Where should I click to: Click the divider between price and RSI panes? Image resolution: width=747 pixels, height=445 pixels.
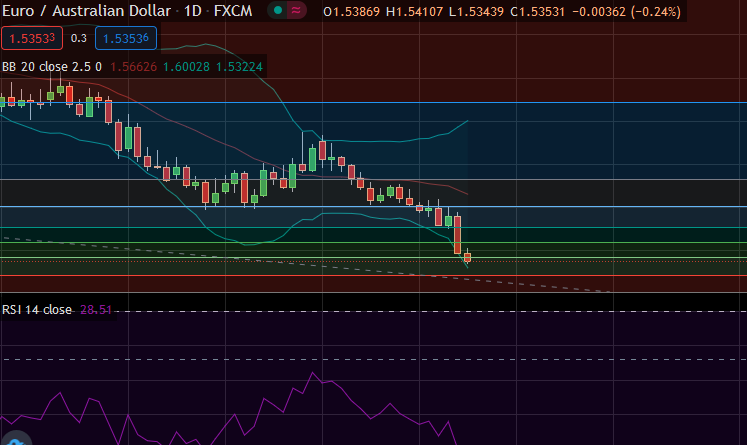[373, 293]
